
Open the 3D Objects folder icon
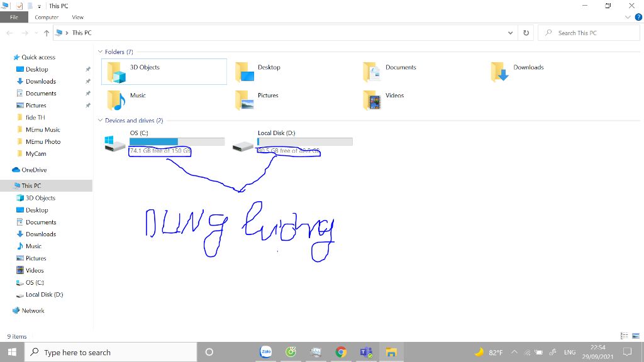pyautogui.click(x=116, y=72)
